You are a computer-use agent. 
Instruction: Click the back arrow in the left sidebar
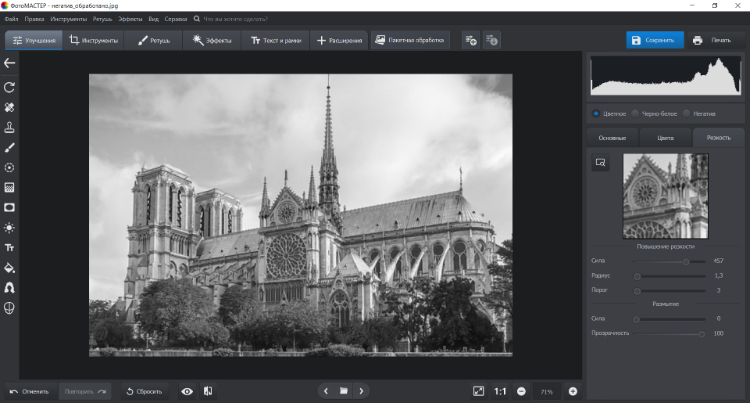click(9, 63)
